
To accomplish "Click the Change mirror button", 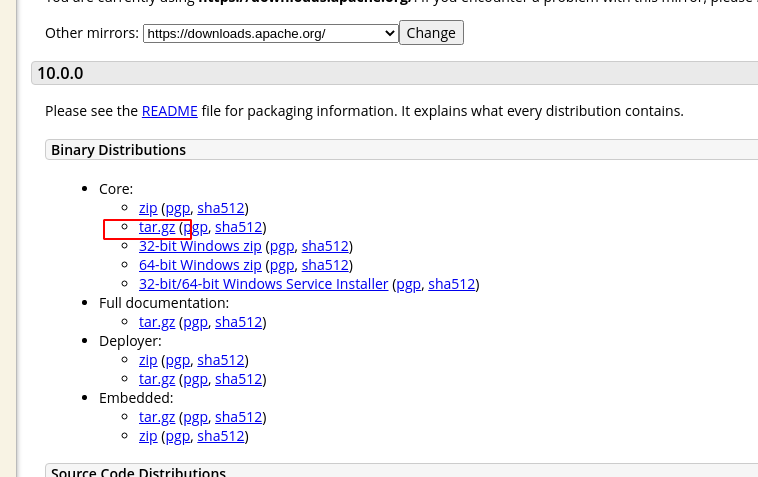I will pyautogui.click(x=431, y=33).
